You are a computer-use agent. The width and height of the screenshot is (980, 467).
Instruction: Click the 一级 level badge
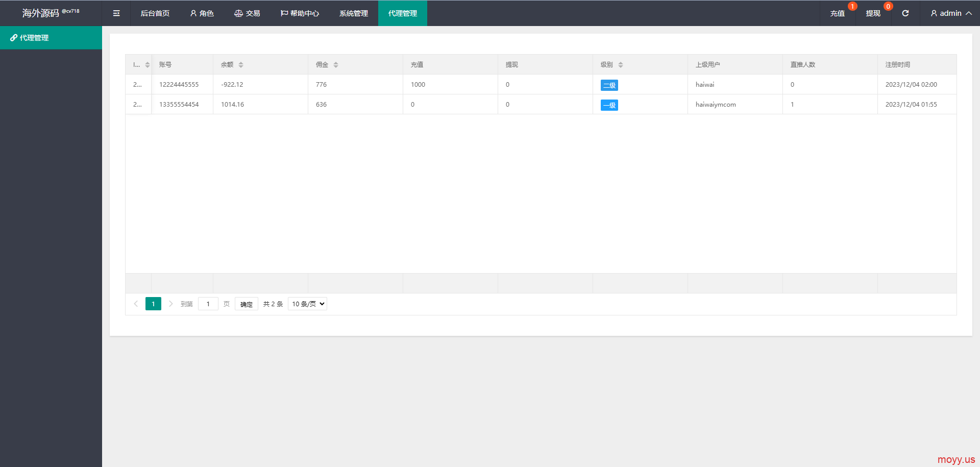point(609,105)
